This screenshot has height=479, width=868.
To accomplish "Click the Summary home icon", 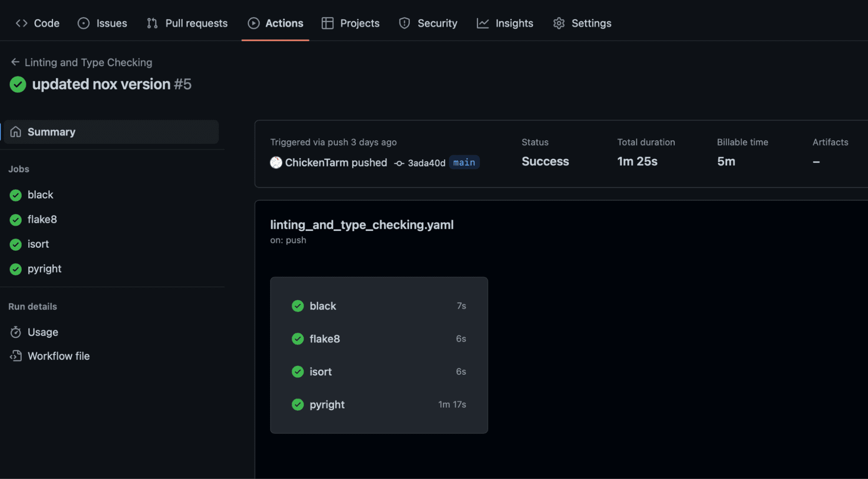I will coord(16,132).
